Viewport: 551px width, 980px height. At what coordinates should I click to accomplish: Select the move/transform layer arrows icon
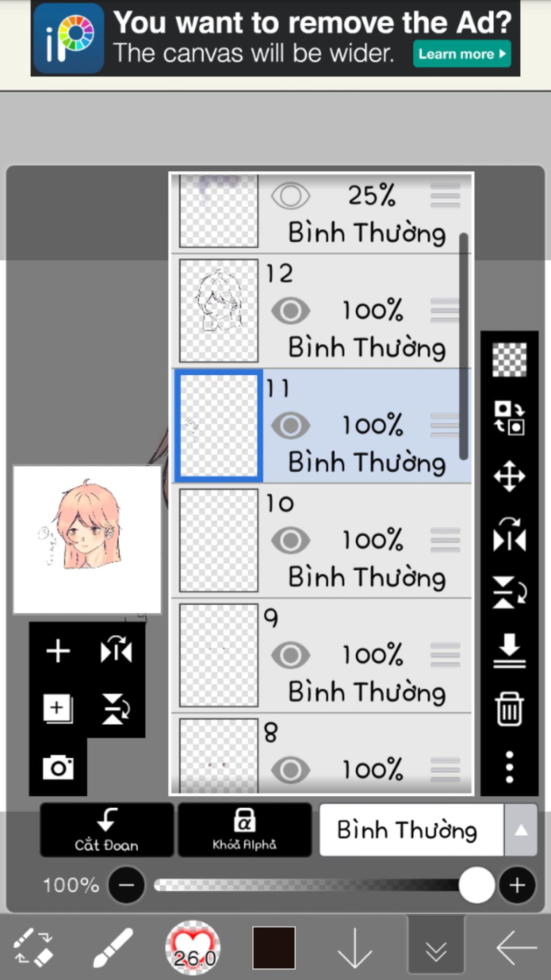tap(509, 476)
